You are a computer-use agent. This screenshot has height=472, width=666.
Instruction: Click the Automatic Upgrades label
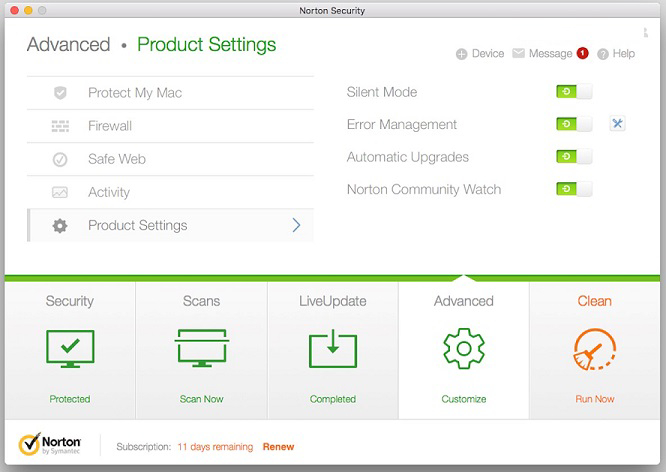click(x=408, y=157)
